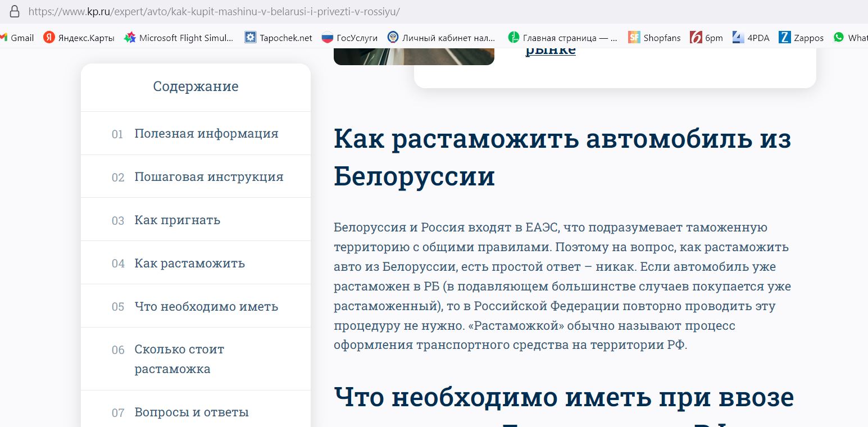Visit the Shopfans bookmark
Viewport: 868px width, 427px height.
click(x=655, y=38)
